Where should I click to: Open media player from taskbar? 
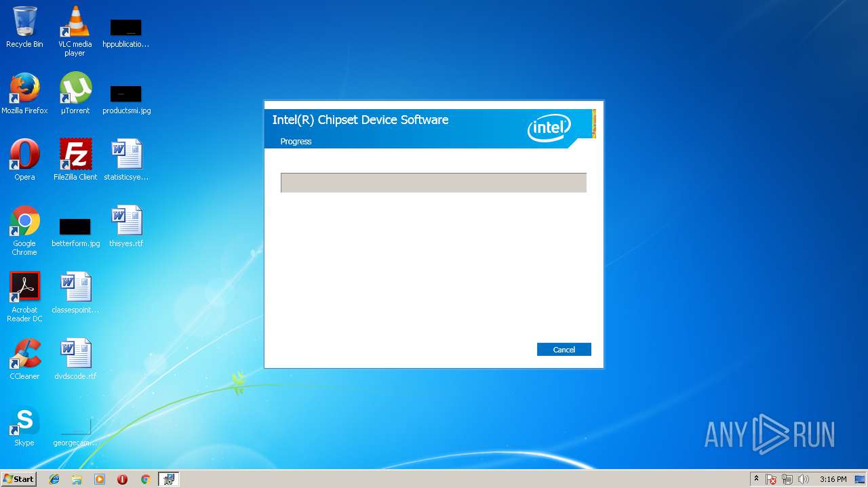point(100,479)
